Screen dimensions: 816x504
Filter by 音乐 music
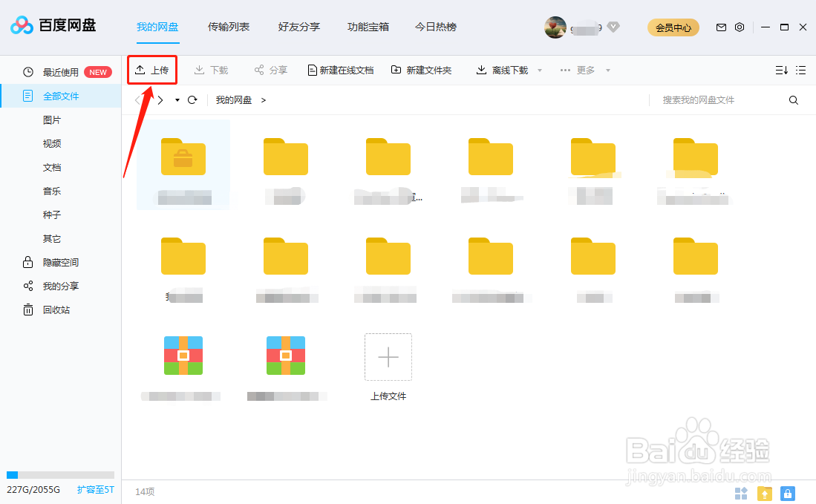52,192
